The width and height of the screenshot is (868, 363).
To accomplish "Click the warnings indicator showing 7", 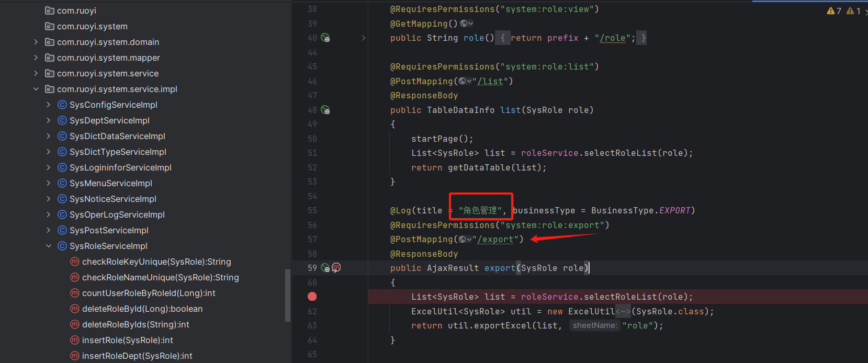I will click(x=833, y=11).
